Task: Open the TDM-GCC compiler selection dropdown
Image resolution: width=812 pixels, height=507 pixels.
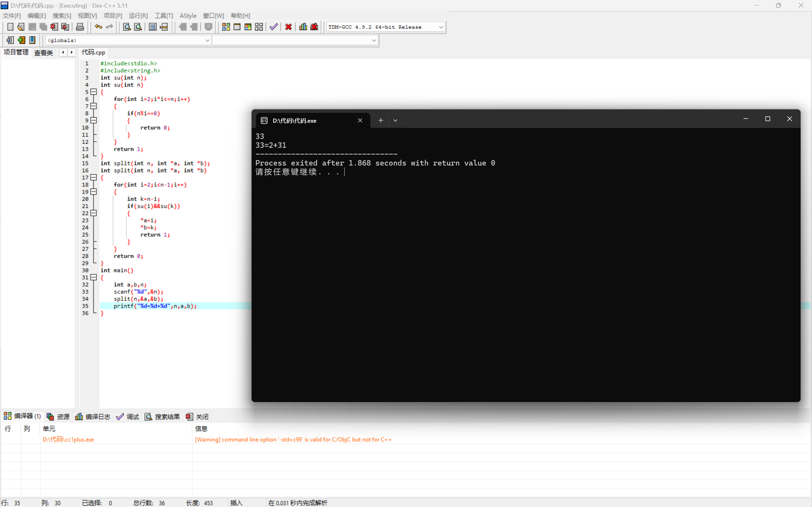Action: (x=441, y=27)
